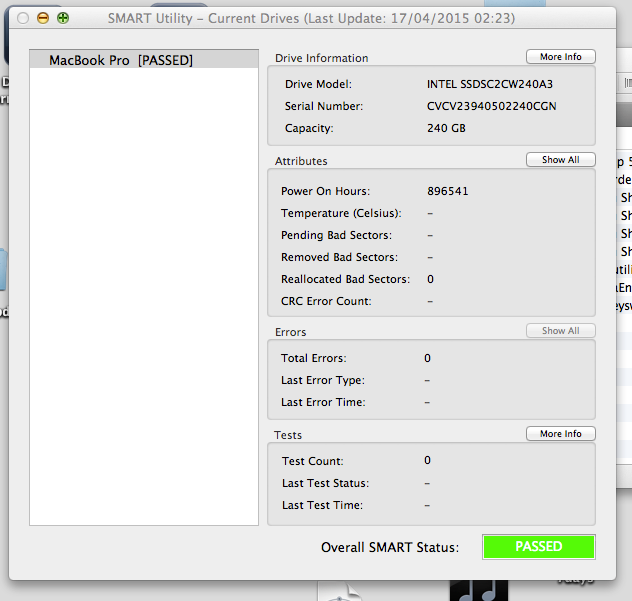Click the CRC Error Count label
The width and height of the screenshot is (632, 601).
point(326,301)
